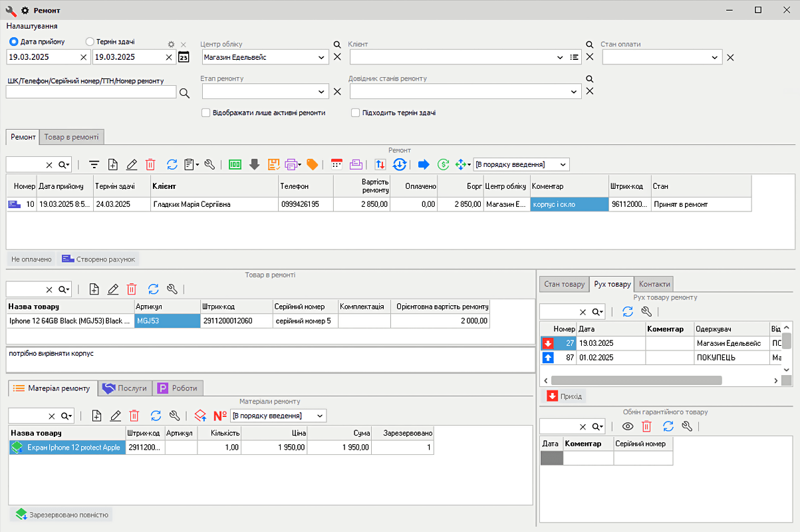Click the reserve material icon in Матеріали ремонту toolbar
Screen dimensions: 800x532
200,416
